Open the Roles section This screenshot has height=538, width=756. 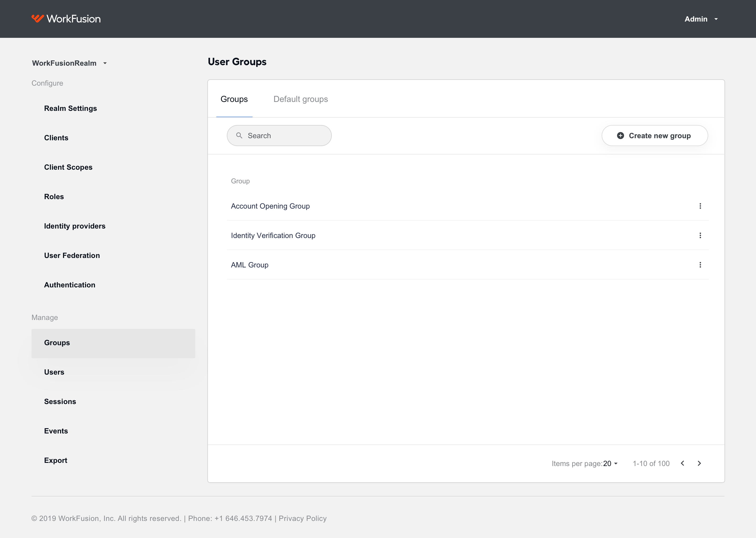point(54,197)
